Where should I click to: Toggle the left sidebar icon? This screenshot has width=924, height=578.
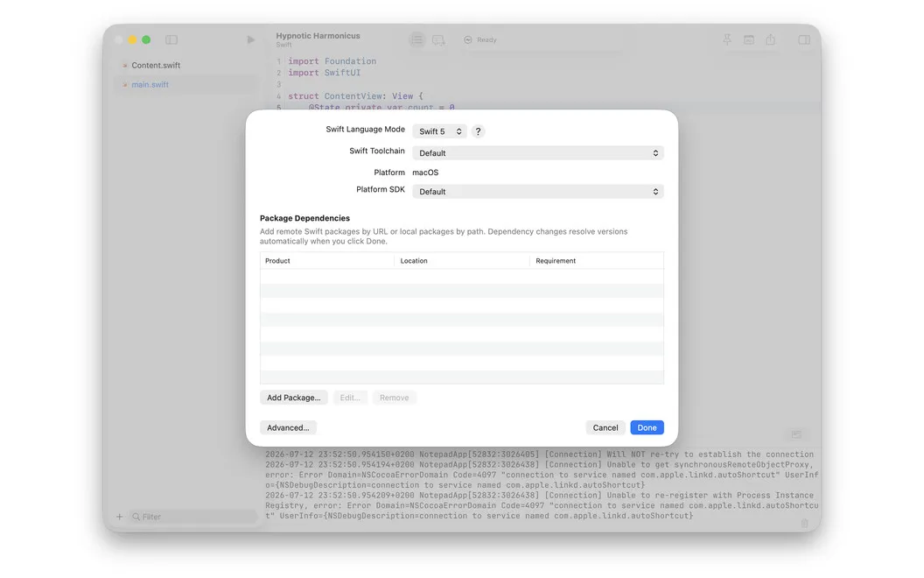[171, 39]
